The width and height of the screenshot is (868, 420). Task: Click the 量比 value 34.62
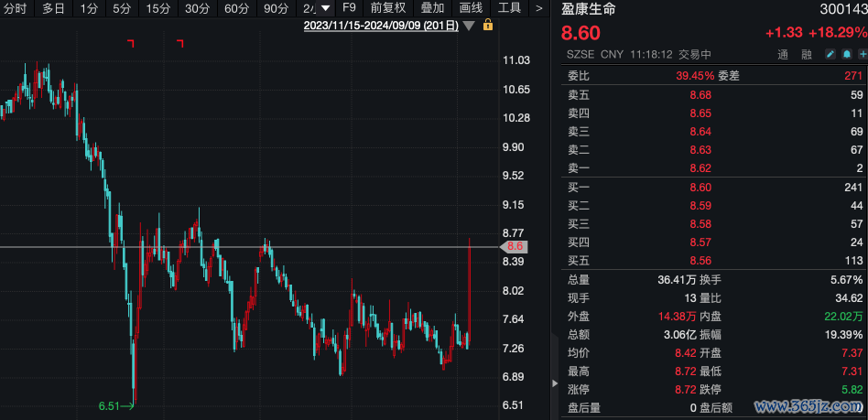(x=849, y=298)
